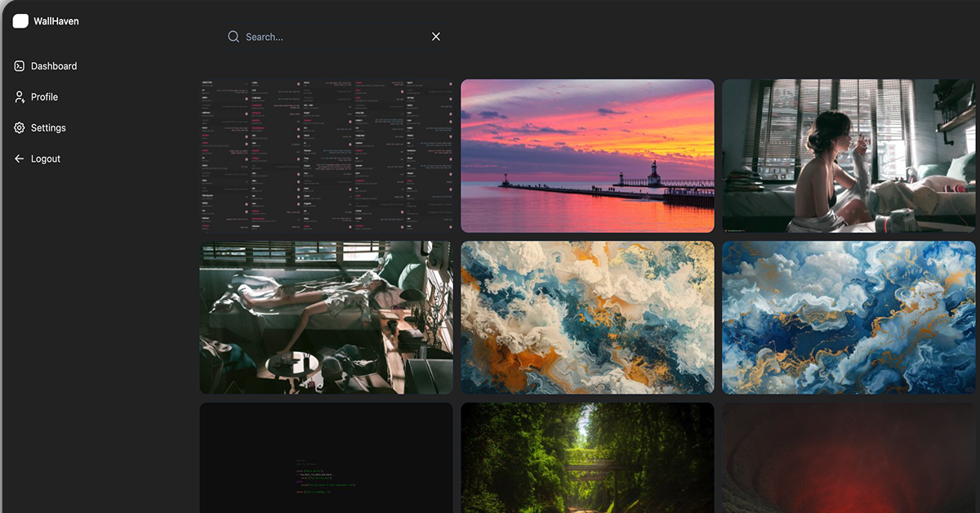Click the Dashboard terminal icon

20,66
